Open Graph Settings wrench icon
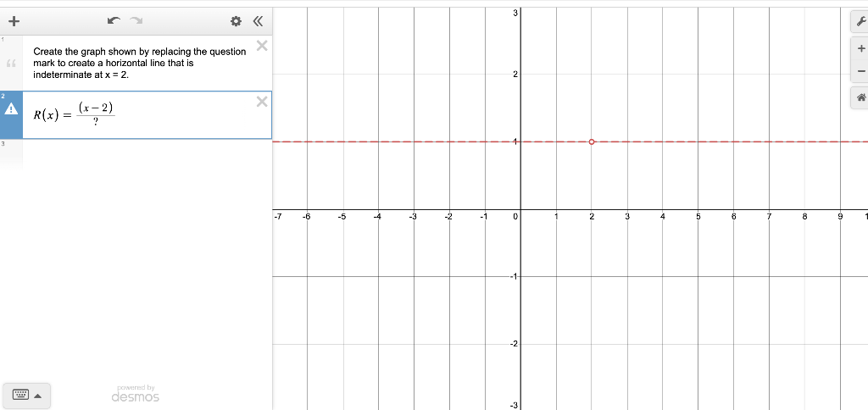 [860, 21]
